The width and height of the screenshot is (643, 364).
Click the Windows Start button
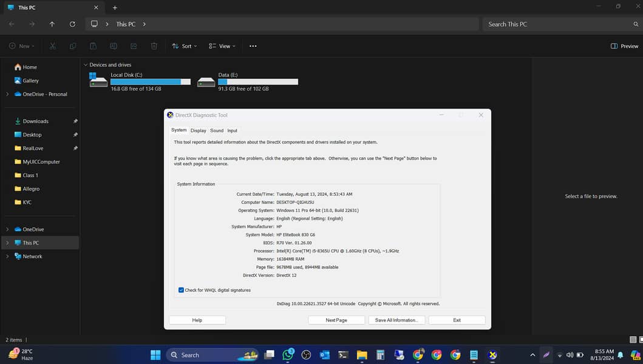coord(155,355)
